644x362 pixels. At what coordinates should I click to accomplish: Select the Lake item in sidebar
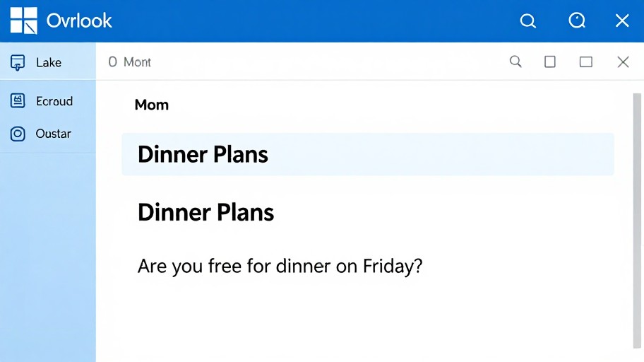tap(49, 62)
